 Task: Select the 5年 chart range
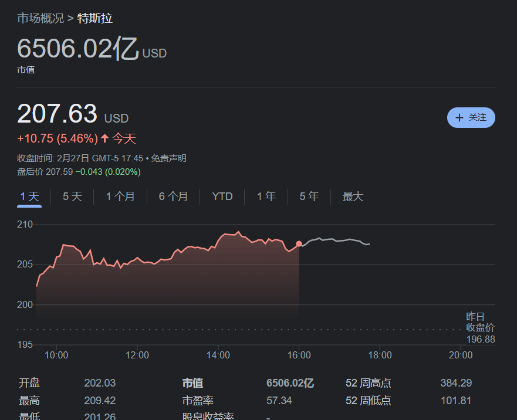click(309, 197)
